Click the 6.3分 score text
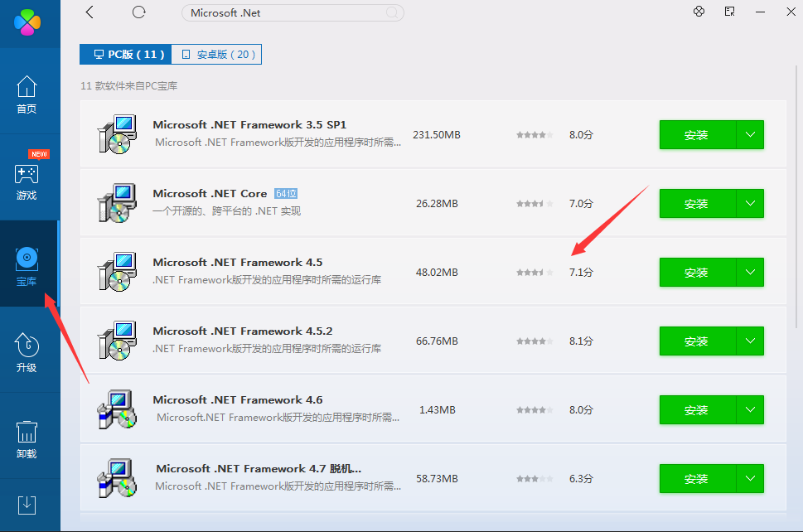Viewport: 803px width, 532px height. click(x=581, y=479)
